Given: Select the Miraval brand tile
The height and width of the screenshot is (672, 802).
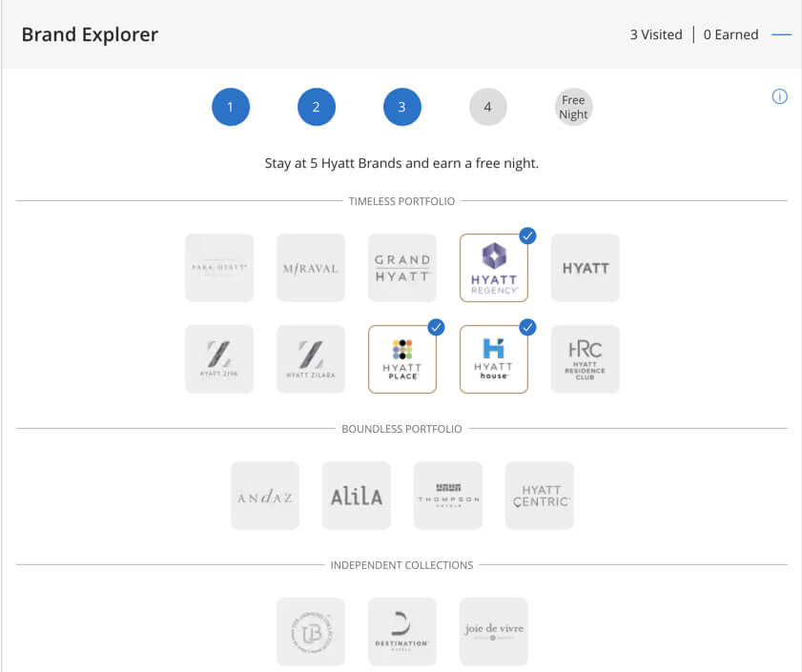Looking at the screenshot, I should 311,268.
